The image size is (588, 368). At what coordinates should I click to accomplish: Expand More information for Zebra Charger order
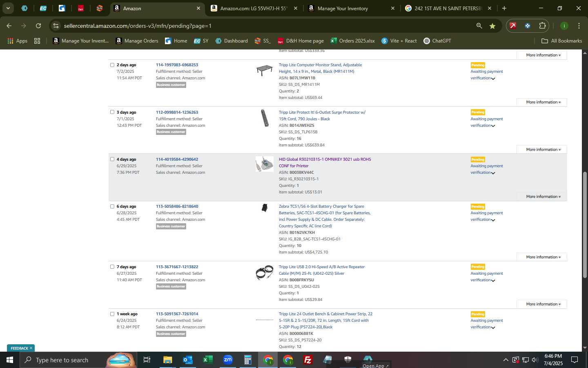pos(542,257)
